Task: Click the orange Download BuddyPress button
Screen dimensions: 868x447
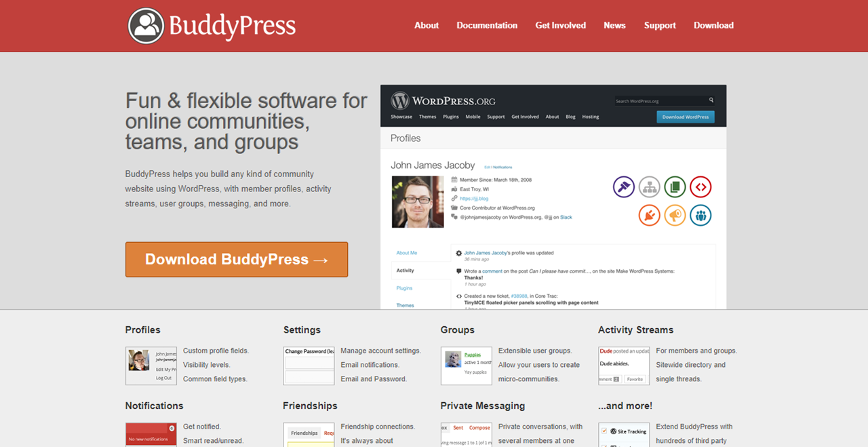Action: [237, 259]
